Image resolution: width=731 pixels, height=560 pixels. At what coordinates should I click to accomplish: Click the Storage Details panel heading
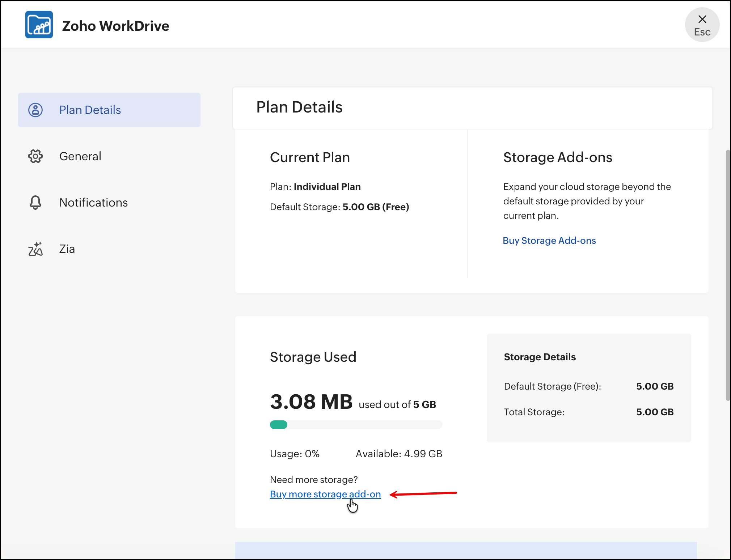(540, 357)
